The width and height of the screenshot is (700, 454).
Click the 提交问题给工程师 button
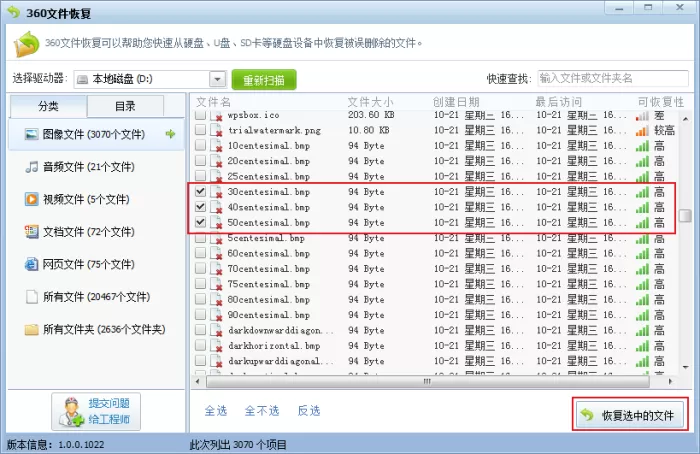point(96,411)
